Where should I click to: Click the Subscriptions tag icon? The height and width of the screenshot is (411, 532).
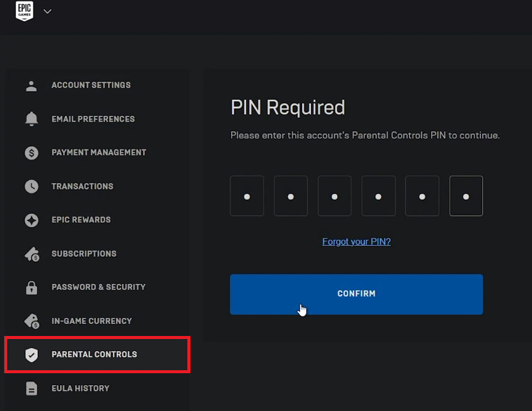[x=31, y=254]
